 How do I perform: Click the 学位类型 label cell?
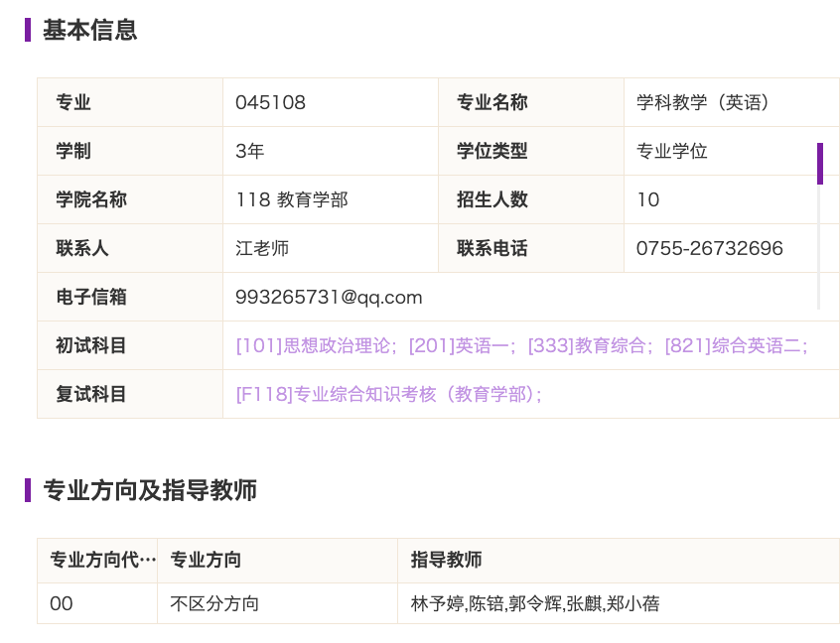tap(531, 151)
